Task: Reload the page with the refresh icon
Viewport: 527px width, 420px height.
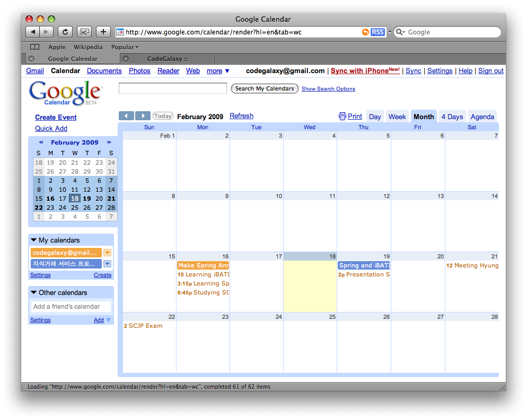Action: pos(65,32)
